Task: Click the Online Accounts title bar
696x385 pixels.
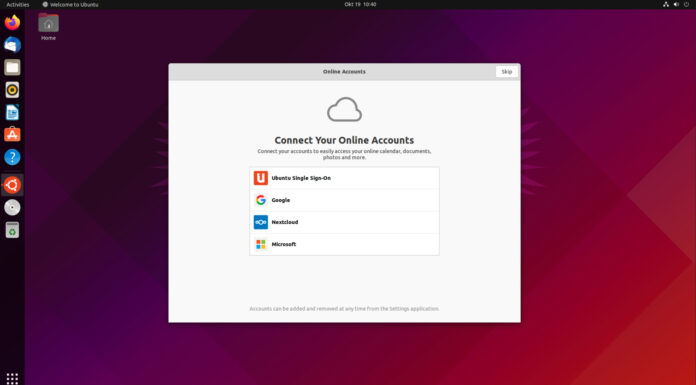Action: (344, 71)
